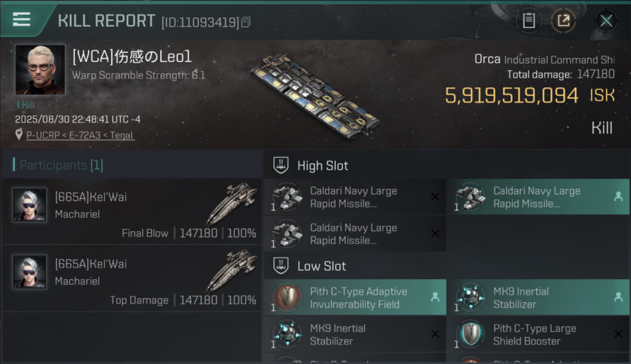The height and width of the screenshot is (364, 631).
Task: Open Final Blow pilot Kel'Wai portrait
Action: pos(30,205)
